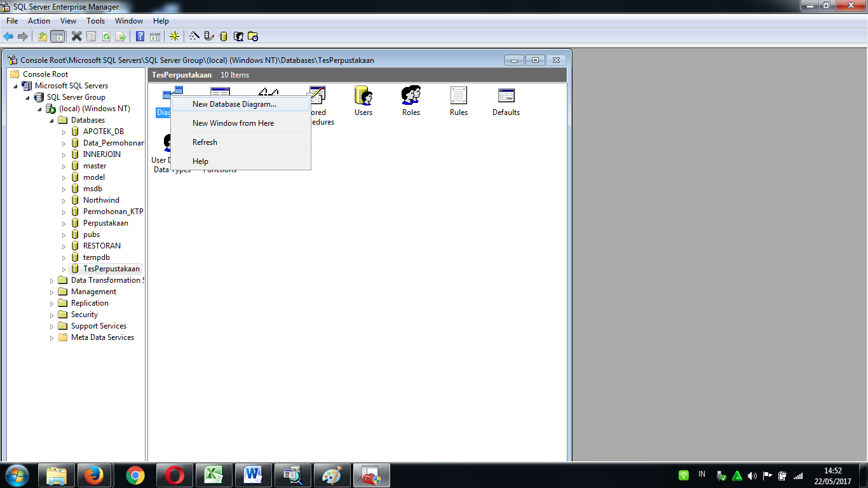Screen dimensions: 868x488
Task: Expand the Security folder
Action: coord(52,315)
